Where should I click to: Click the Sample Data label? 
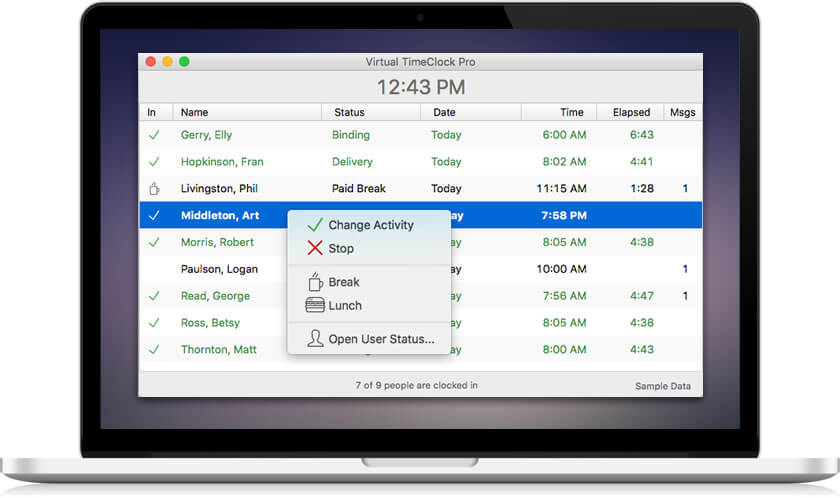click(663, 386)
